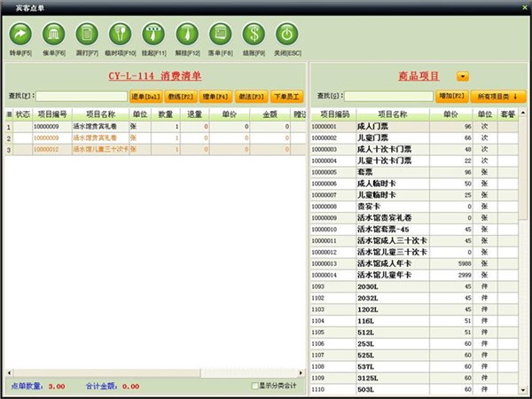Image resolution: width=532 pixels, height=399 pixels.
Task: Click the 商品项目 title link
Action: click(x=419, y=76)
